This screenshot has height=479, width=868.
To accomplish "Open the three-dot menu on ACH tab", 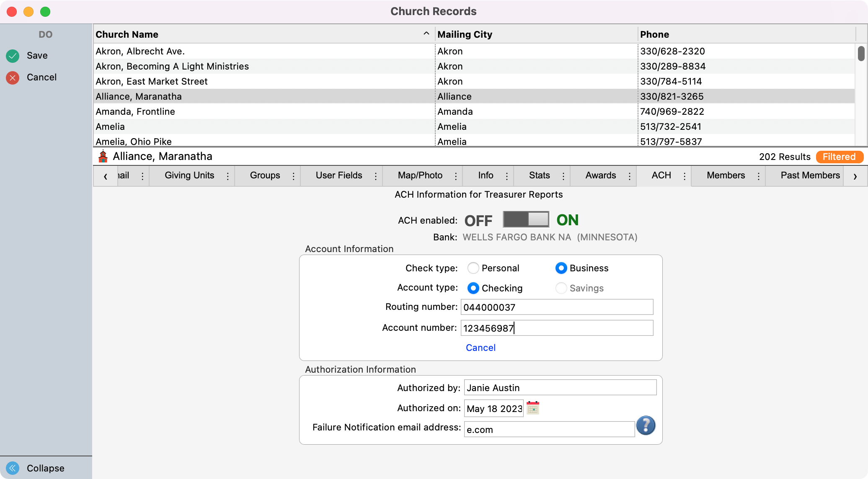I will pyautogui.click(x=685, y=176).
